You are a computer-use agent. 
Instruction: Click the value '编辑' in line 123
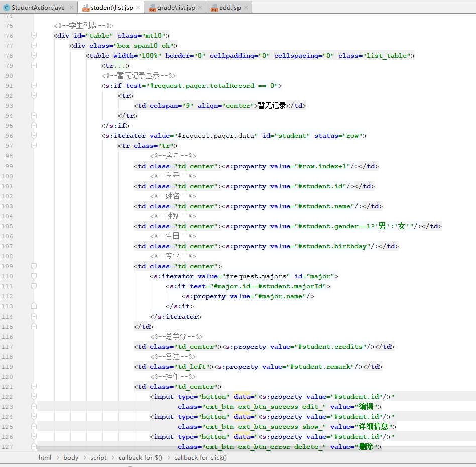[366, 406]
